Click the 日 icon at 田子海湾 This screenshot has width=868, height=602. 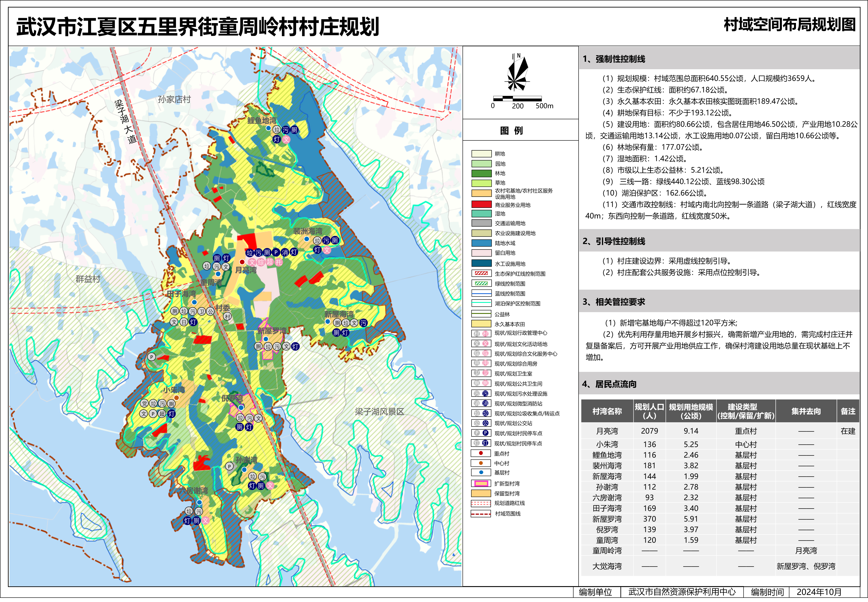coord(183,322)
